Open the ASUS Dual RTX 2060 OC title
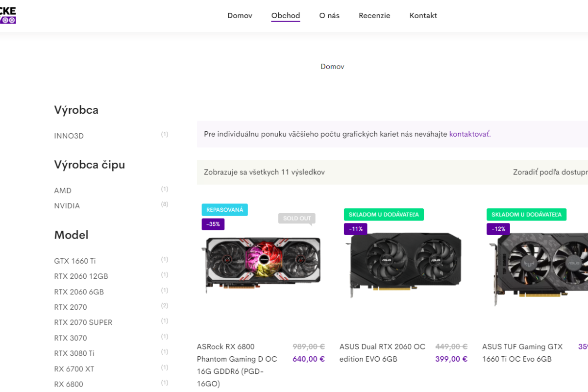588x392 pixels. [x=383, y=353]
